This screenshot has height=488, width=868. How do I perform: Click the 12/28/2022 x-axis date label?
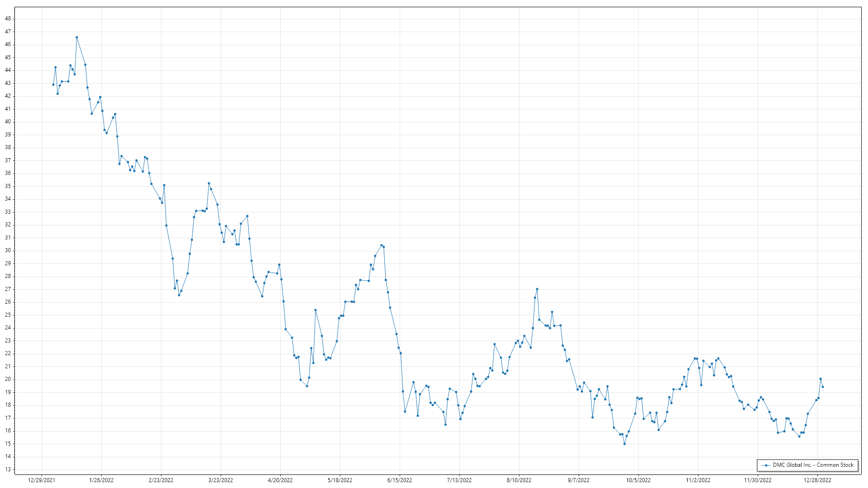(817, 480)
